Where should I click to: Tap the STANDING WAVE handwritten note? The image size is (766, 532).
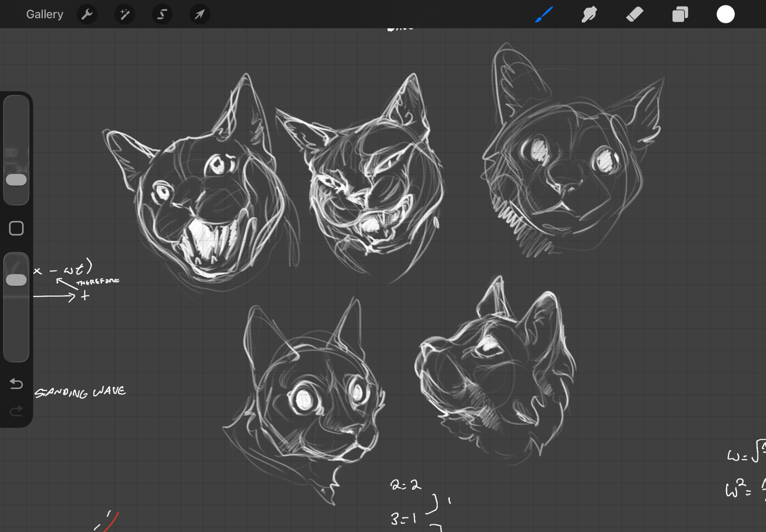[80, 392]
